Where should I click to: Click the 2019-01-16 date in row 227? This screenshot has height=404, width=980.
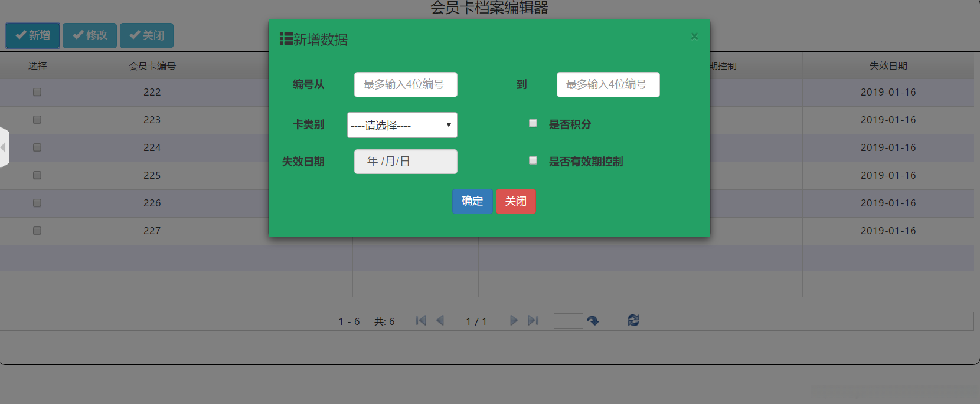888,231
